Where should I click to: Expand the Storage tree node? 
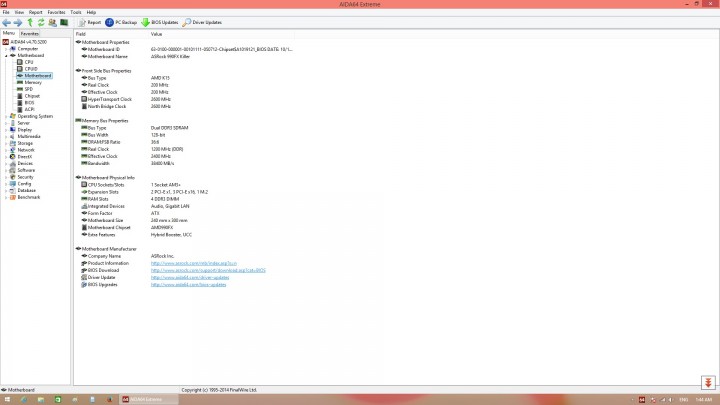6,143
